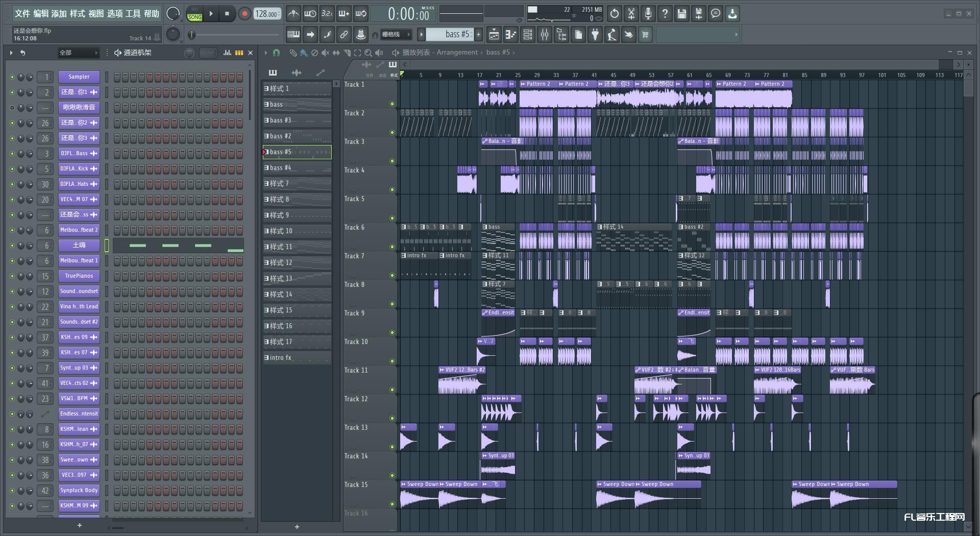Show the channel rack window icon
This screenshot has width=980, height=536.
coord(528,35)
